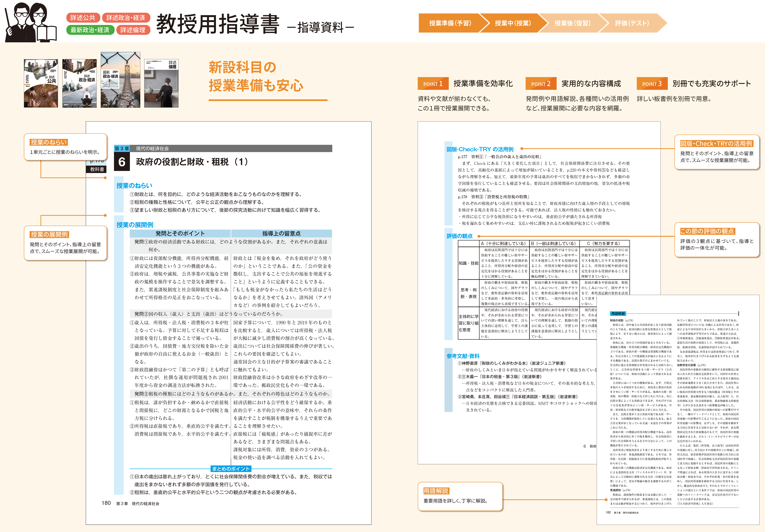765x532 pixels.
Task: Click the B(一部は到達している) column header
Action: click(554, 243)
